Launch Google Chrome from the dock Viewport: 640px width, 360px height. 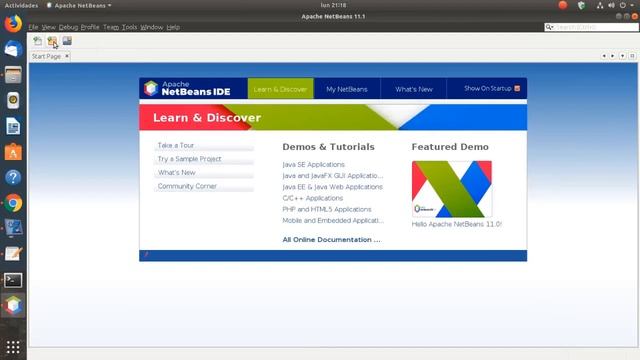13,203
